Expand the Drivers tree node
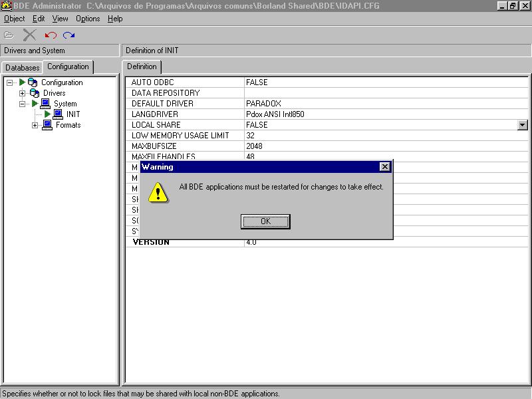532x399 pixels. click(x=22, y=93)
